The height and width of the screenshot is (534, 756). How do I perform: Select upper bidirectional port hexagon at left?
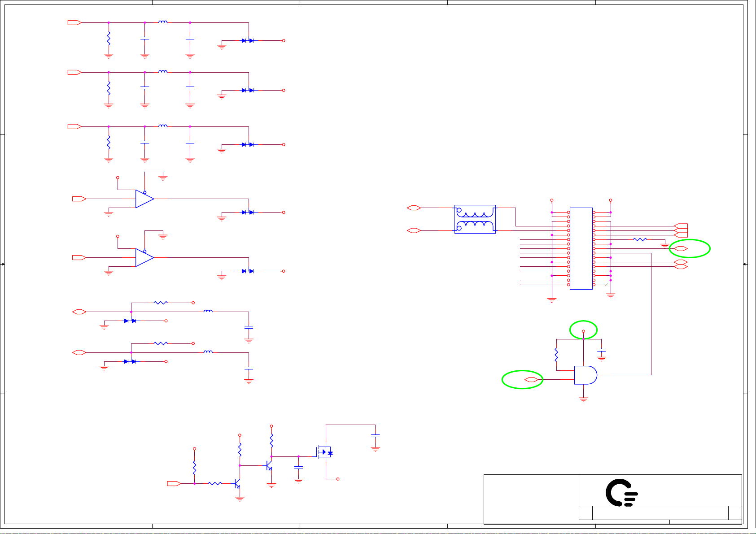[x=79, y=312]
